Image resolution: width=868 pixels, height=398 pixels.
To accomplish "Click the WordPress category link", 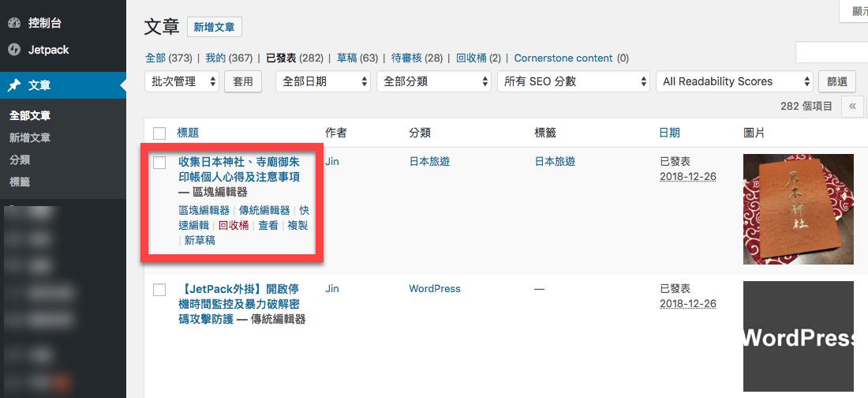I will 435,288.
